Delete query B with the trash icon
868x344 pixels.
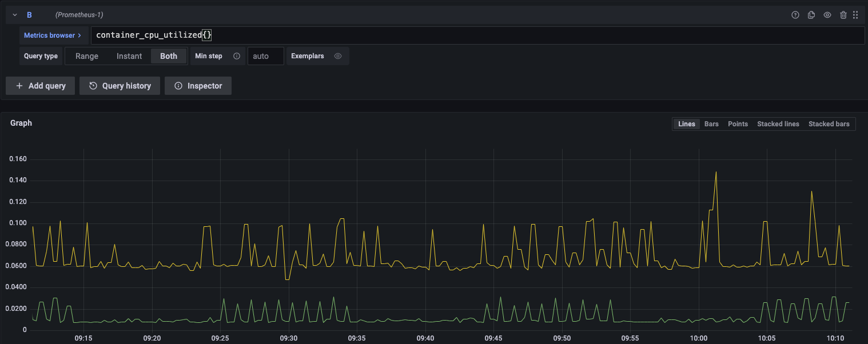click(x=843, y=15)
